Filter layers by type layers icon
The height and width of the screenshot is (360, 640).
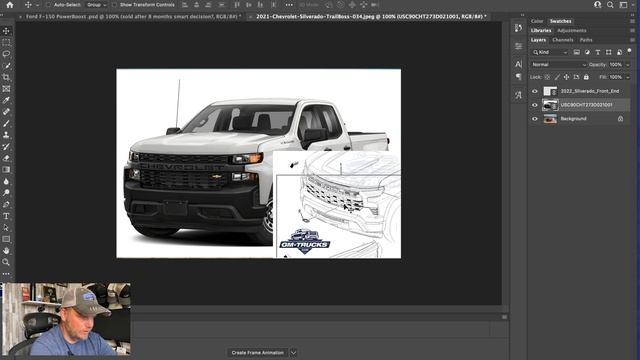click(x=598, y=52)
